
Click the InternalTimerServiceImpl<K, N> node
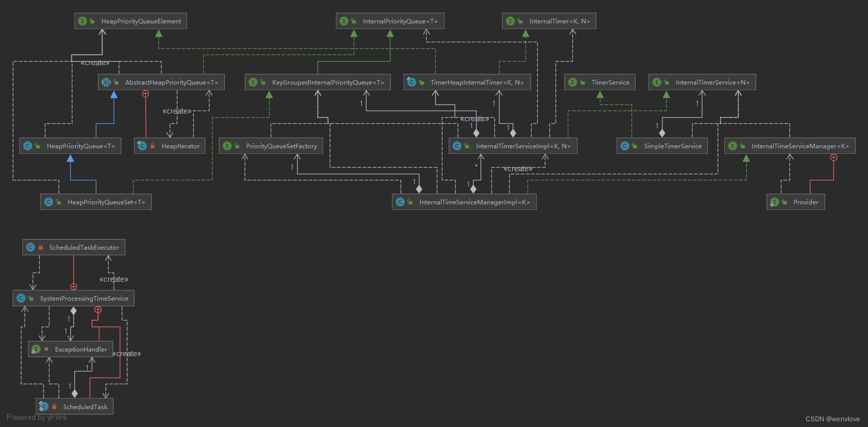click(x=513, y=146)
